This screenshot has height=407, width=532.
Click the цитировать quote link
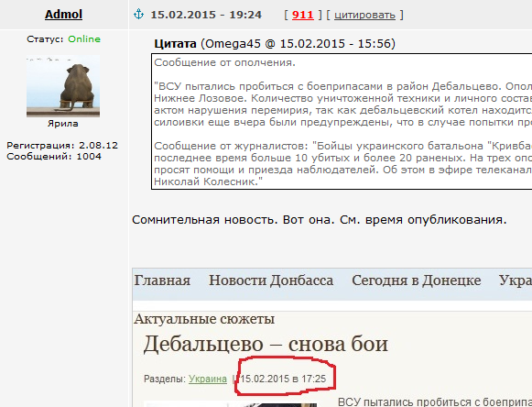click(x=364, y=16)
